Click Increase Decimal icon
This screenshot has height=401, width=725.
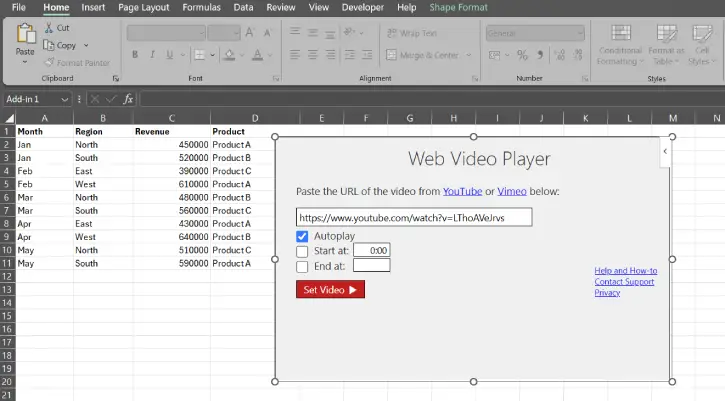[560, 55]
